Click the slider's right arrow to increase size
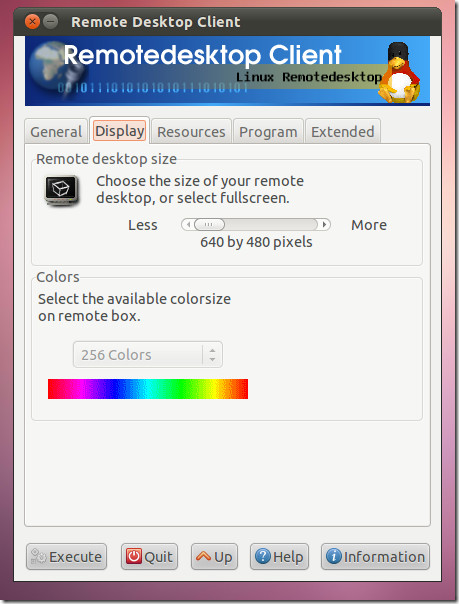 pyautogui.click(x=324, y=224)
